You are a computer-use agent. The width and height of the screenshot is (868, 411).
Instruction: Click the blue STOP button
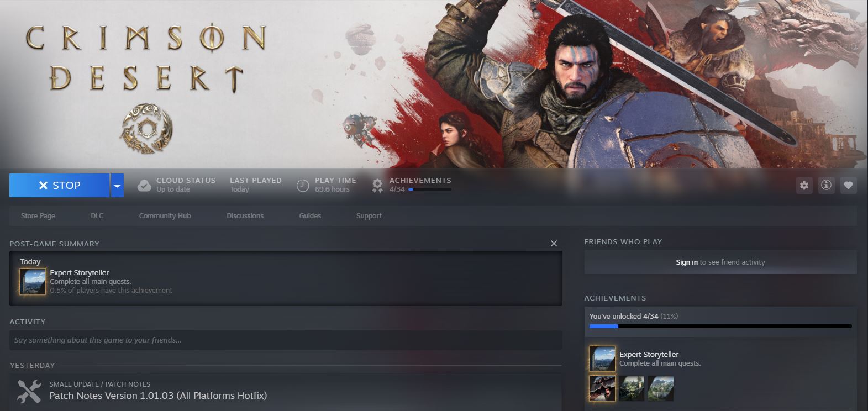59,186
